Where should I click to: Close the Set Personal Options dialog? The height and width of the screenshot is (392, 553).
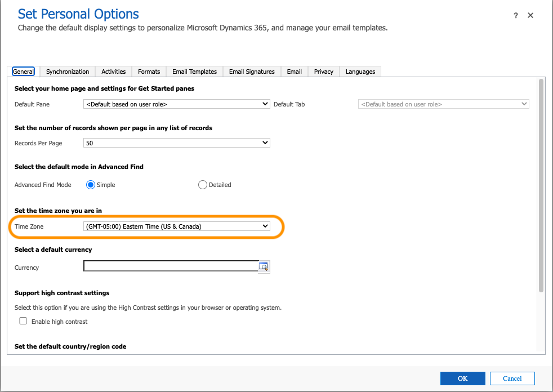530,16
